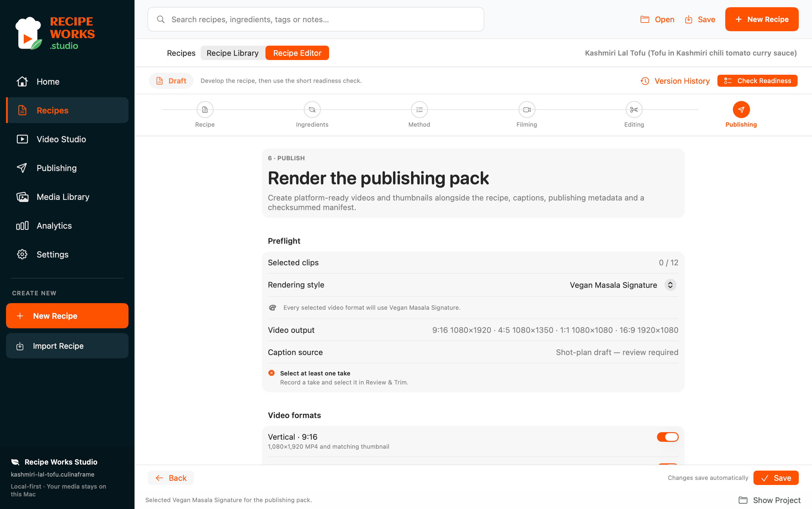
Task: Click the Version History clock icon
Action: (x=645, y=81)
